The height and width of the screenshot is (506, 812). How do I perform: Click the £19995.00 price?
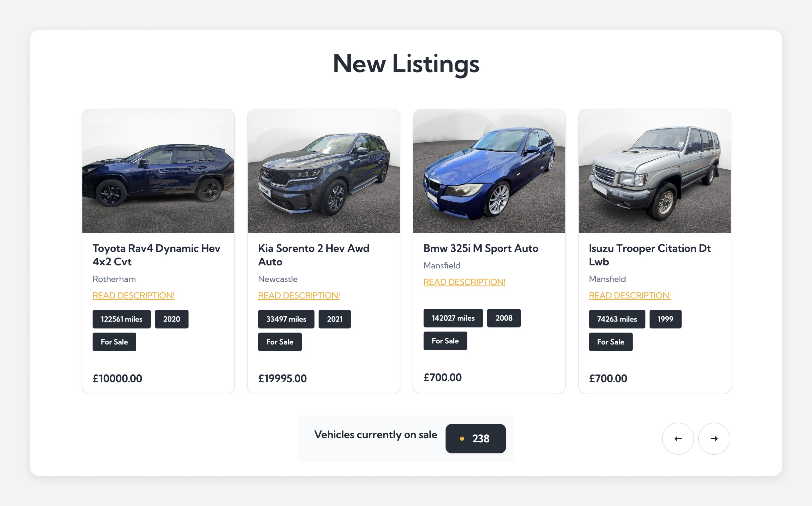pos(282,378)
